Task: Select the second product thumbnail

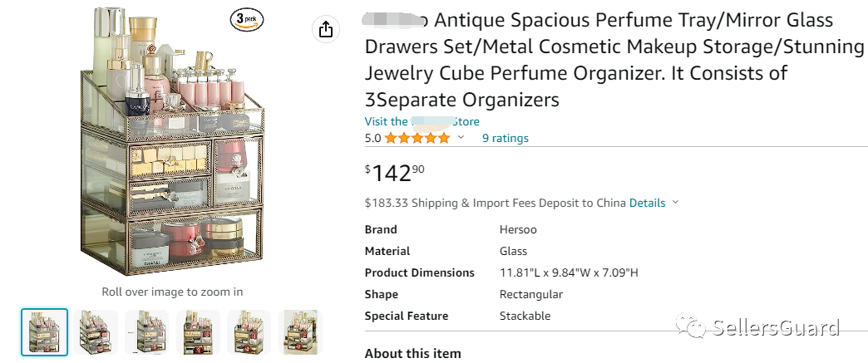Action: tap(95, 332)
